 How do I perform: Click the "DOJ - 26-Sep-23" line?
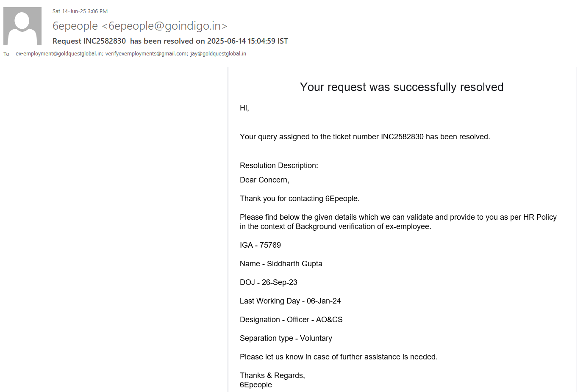tap(269, 282)
